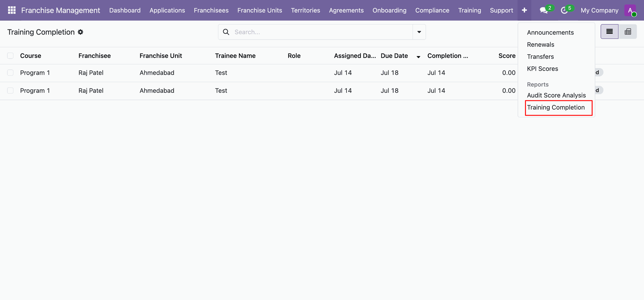644x300 pixels.
Task: Click the Due Date sort arrow
Action: (418, 57)
